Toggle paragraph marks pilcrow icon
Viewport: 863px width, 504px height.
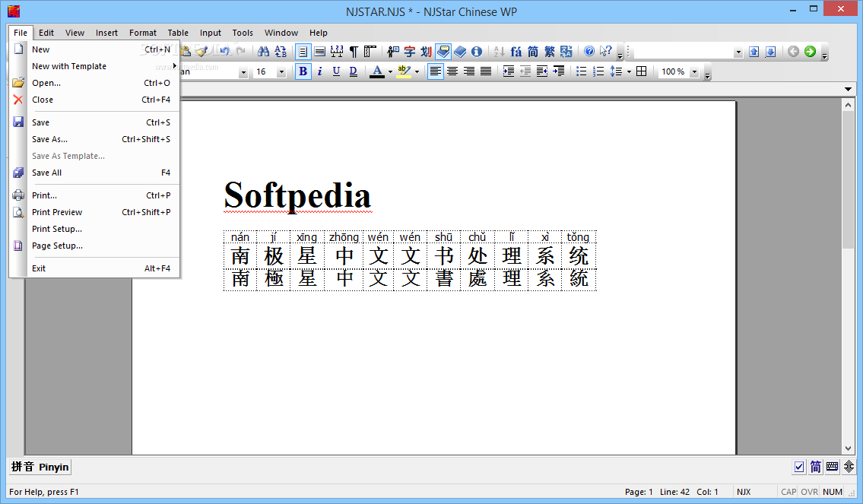[x=354, y=52]
